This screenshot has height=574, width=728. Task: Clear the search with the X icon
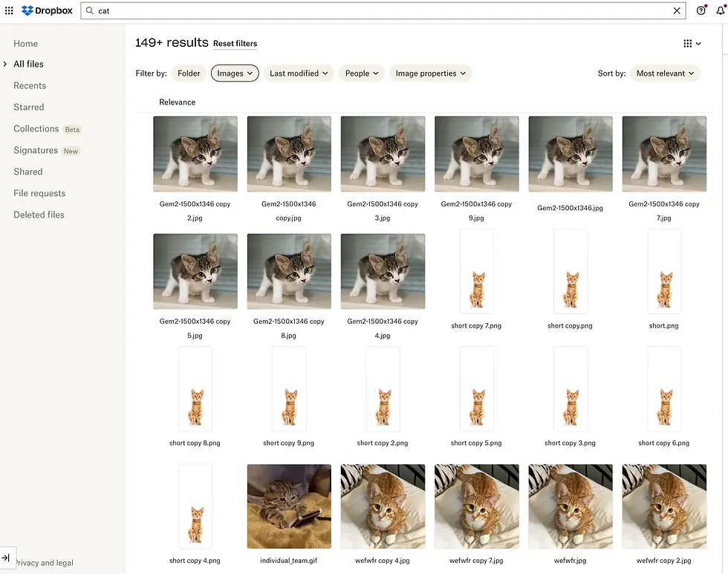click(x=677, y=10)
